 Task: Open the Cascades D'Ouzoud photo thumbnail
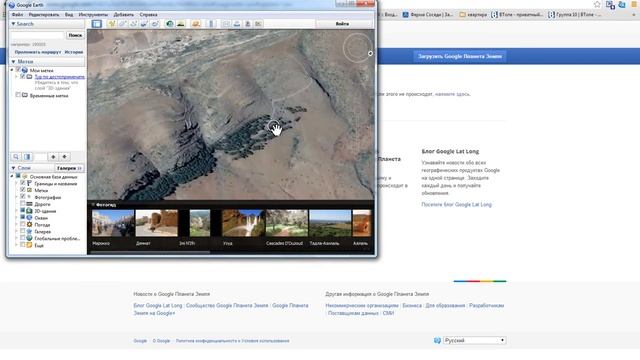tap(287, 223)
